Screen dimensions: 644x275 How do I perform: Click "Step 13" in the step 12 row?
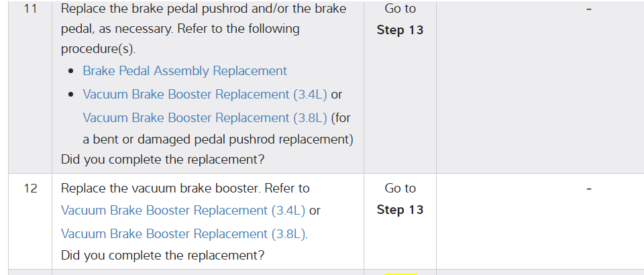(x=400, y=210)
